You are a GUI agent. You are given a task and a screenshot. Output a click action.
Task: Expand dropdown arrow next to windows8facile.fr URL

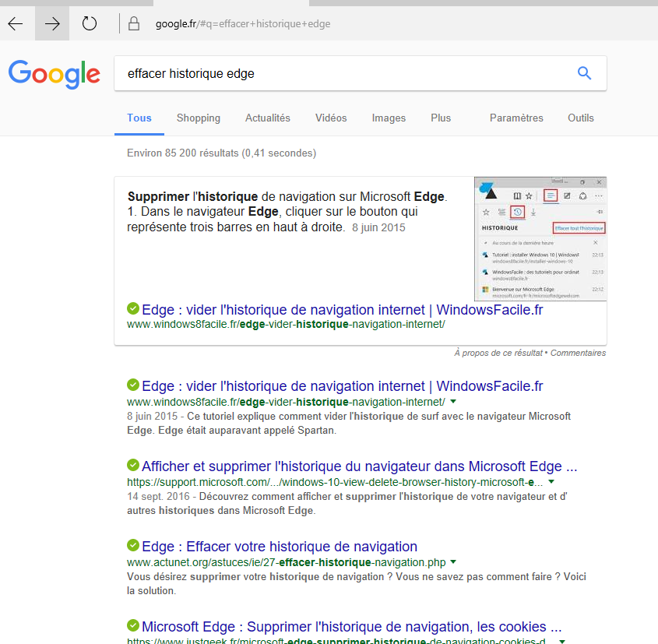click(453, 402)
